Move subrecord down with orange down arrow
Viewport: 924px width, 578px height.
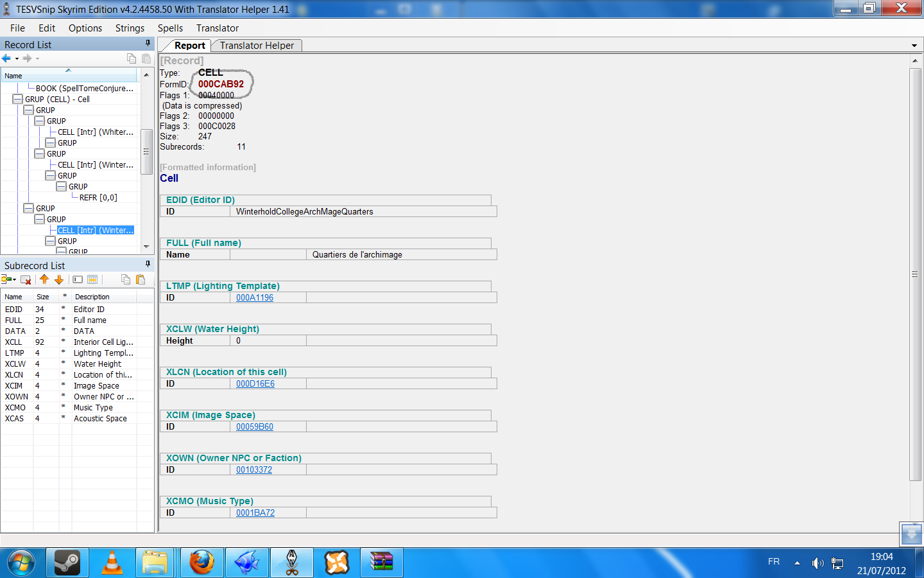coord(59,279)
